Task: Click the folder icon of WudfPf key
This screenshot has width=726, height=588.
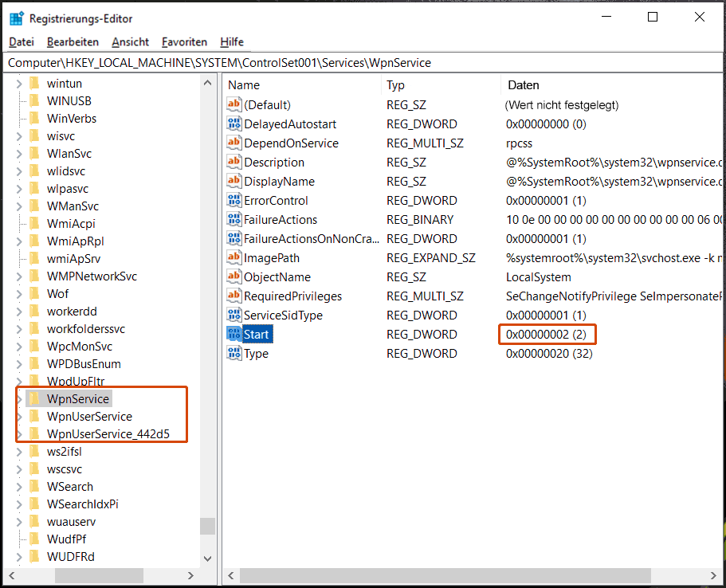Action: point(34,539)
